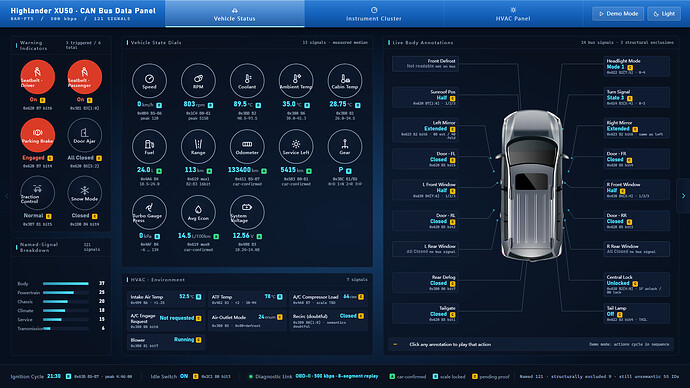Screen dimensions: 690x388
Task: Select the Snow Mode indicator
Action: coord(84,193)
